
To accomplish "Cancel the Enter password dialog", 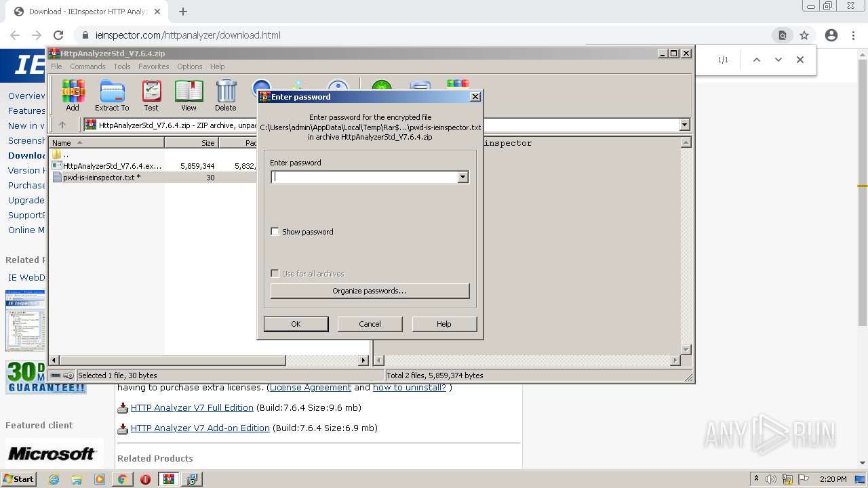I will (370, 324).
